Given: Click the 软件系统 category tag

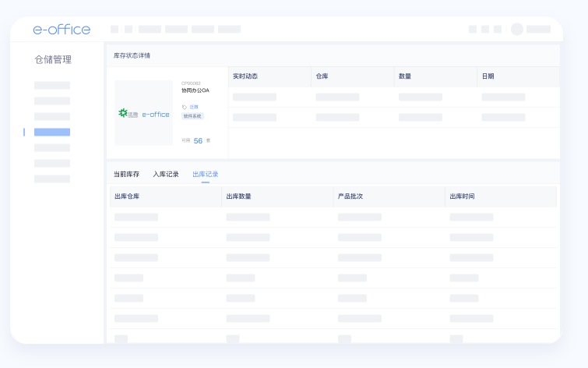Looking at the screenshot, I should click(192, 115).
